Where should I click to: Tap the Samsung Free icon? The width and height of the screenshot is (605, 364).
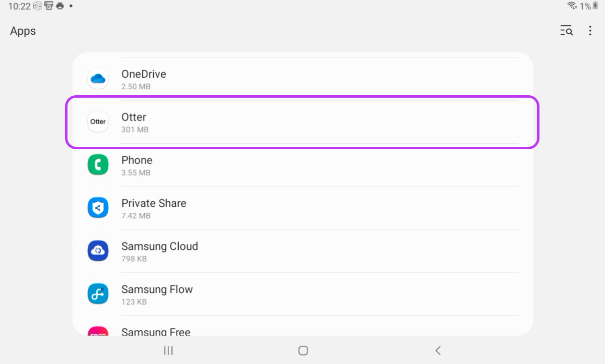(98, 331)
